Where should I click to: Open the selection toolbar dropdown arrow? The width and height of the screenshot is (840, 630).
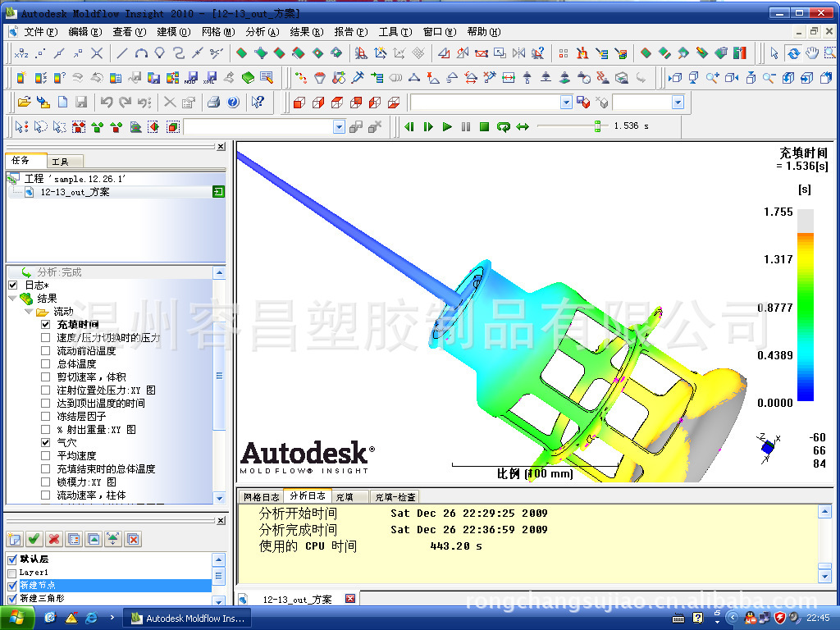(x=339, y=127)
